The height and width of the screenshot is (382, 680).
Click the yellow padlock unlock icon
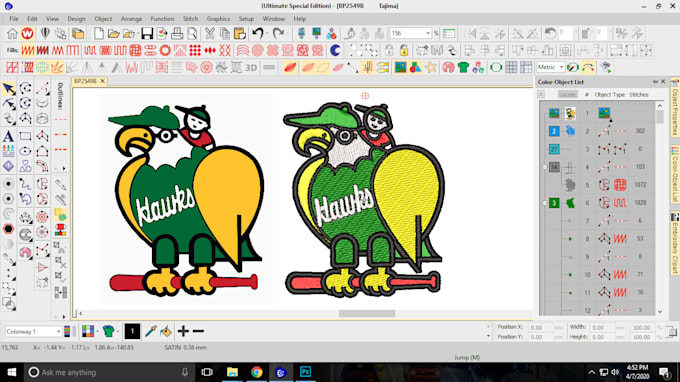404,51
